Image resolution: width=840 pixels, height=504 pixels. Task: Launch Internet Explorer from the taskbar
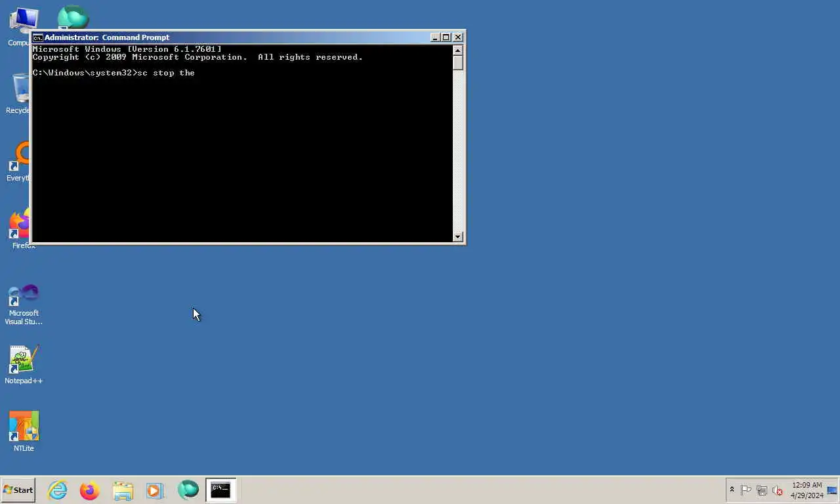point(58,490)
